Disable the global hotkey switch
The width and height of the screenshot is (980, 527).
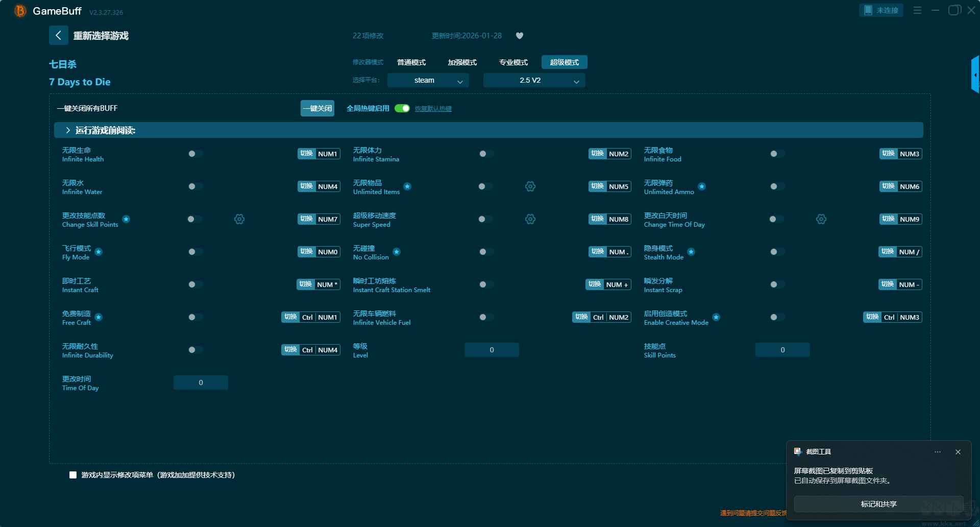402,108
